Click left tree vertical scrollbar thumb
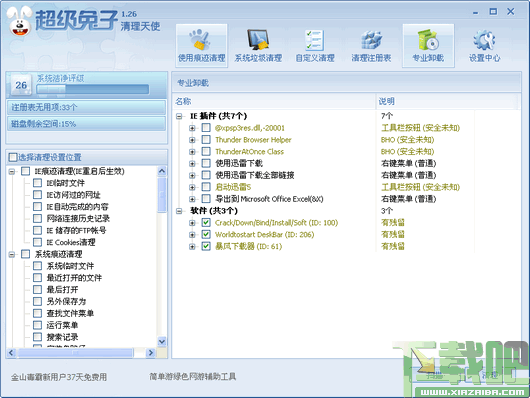 point(162,195)
